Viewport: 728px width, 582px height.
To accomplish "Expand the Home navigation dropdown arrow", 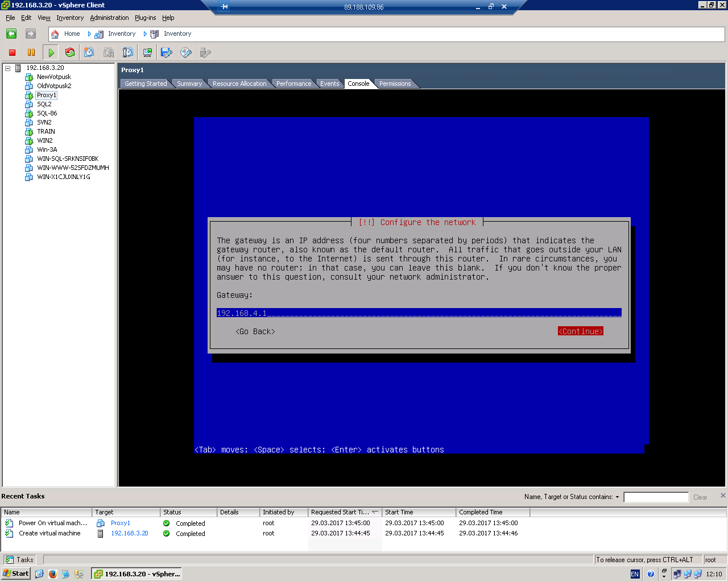I will (89, 34).
